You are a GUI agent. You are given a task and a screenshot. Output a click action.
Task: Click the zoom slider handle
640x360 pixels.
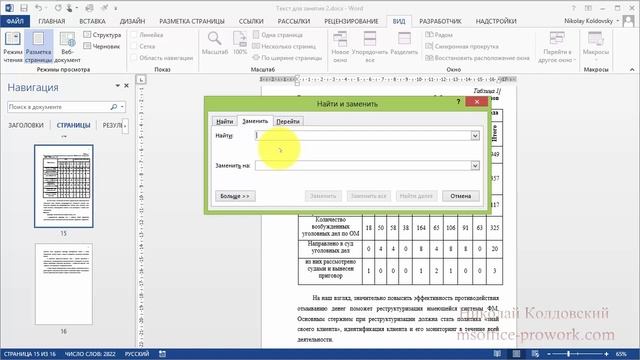coord(568,354)
